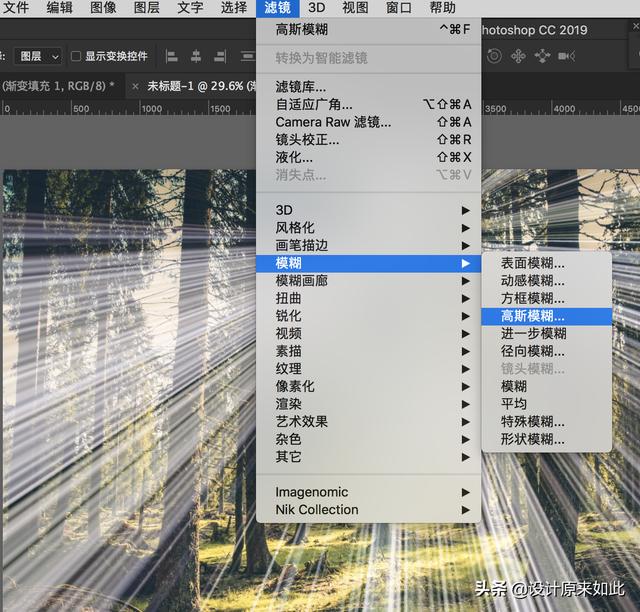Expand the 艺术效果 submenu
640x612 pixels.
369,422
